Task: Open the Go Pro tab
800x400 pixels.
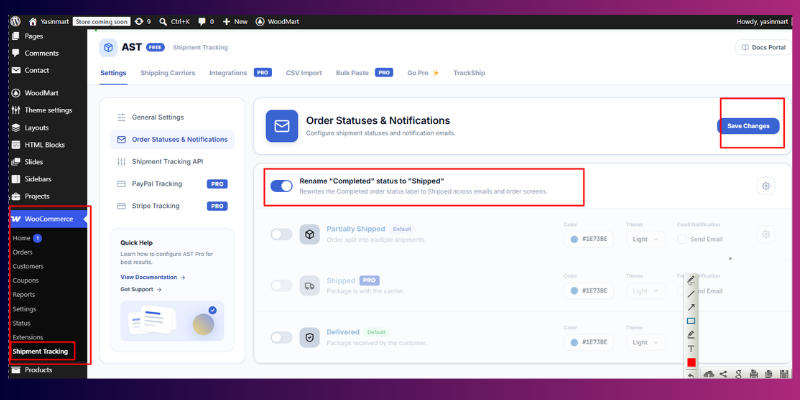Action: tap(423, 73)
